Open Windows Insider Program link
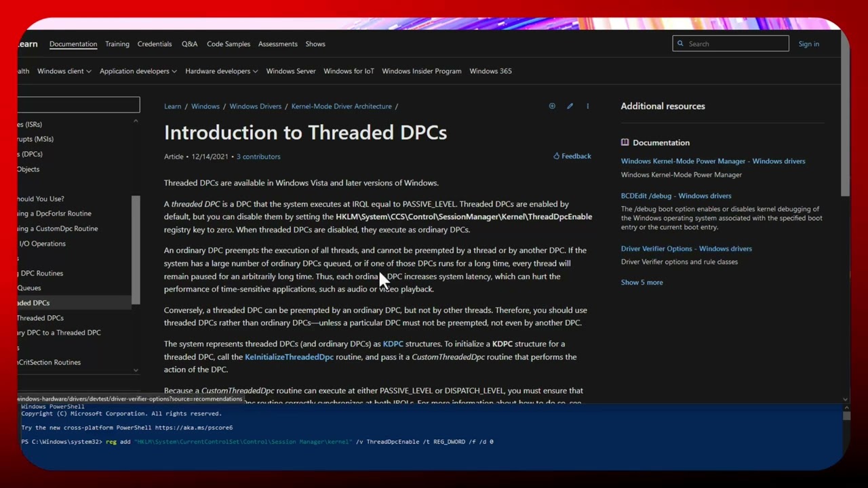Image resolution: width=868 pixels, height=488 pixels. pyautogui.click(x=422, y=71)
